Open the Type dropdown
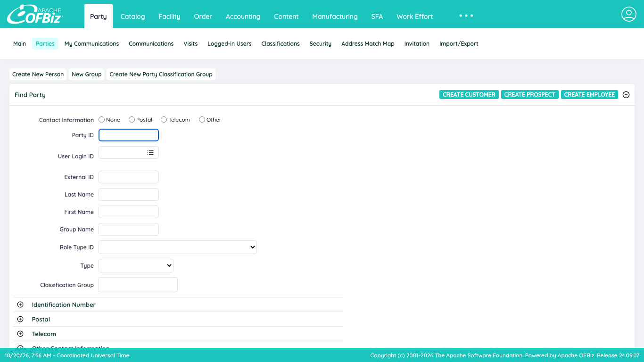 [x=136, y=265]
